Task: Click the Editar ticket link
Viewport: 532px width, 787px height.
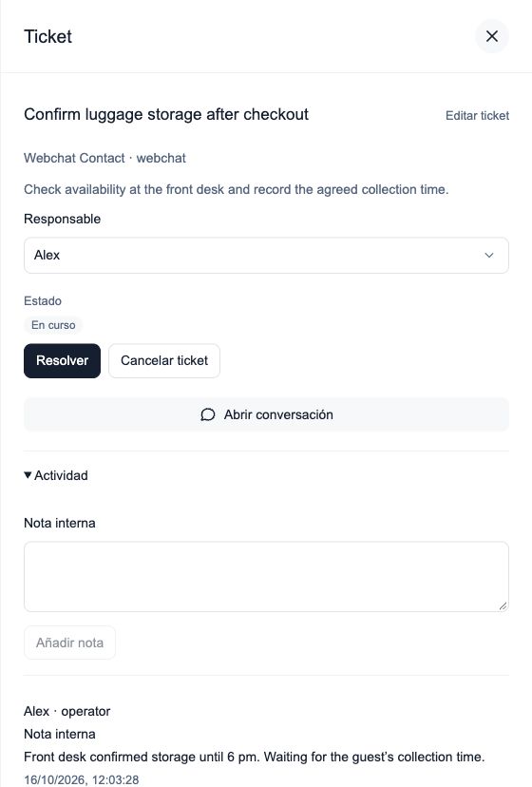Action: pos(477,115)
